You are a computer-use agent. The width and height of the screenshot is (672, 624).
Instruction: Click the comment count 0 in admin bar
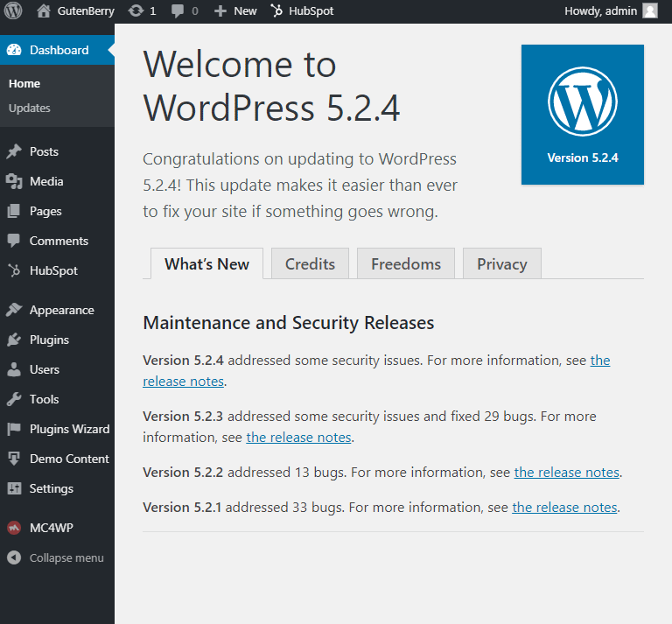click(195, 11)
